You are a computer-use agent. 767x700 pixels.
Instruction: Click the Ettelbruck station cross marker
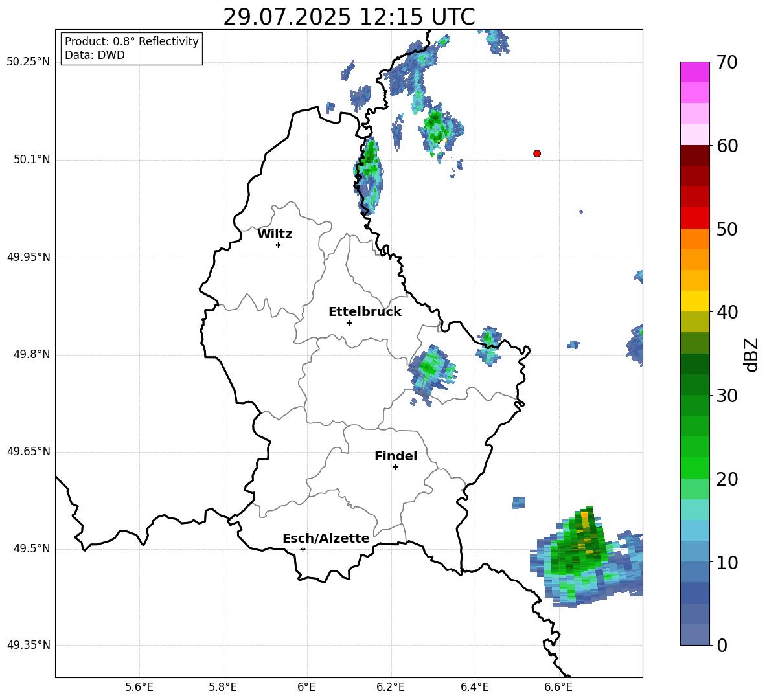click(x=349, y=322)
